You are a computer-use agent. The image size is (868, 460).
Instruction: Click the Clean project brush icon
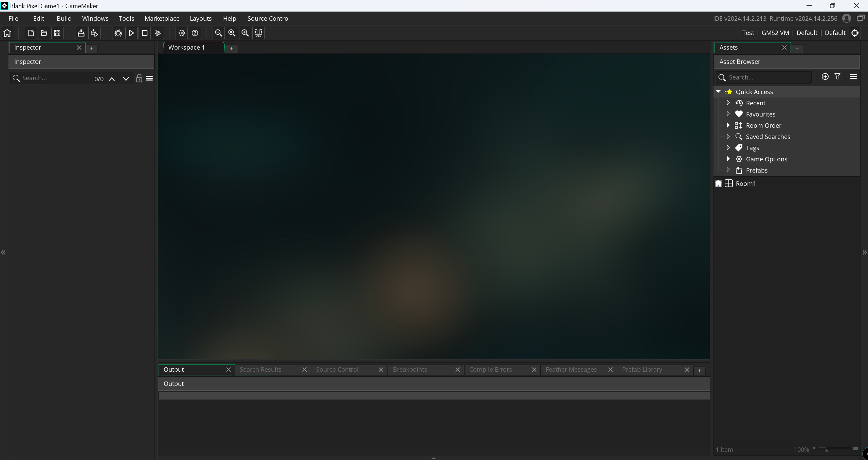click(158, 33)
